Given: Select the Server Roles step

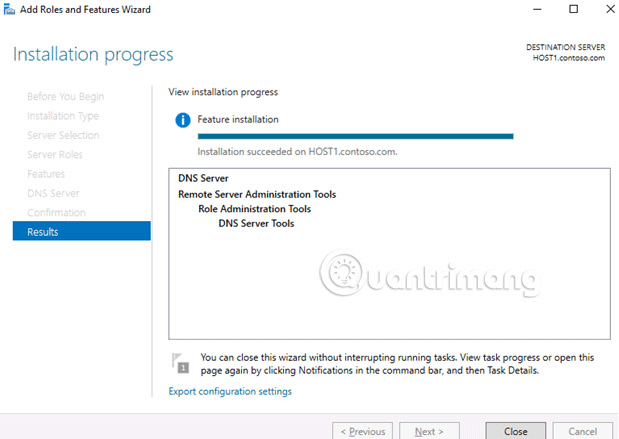Looking at the screenshot, I should click(x=55, y=154).
